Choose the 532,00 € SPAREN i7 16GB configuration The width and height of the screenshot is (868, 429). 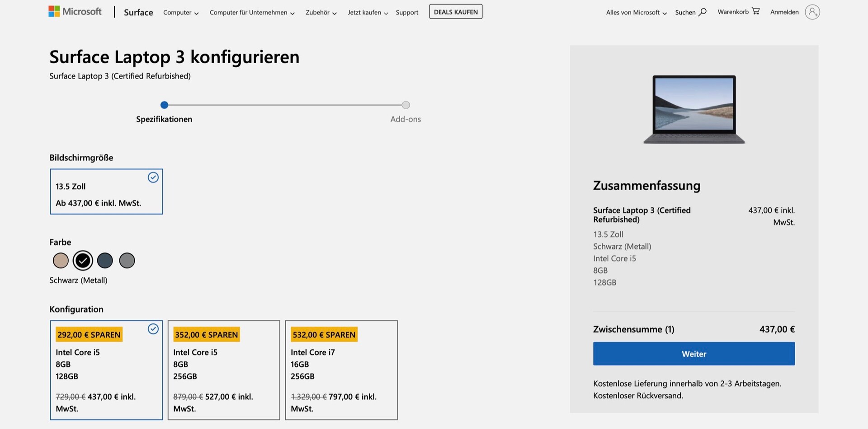tap(341, 370)
